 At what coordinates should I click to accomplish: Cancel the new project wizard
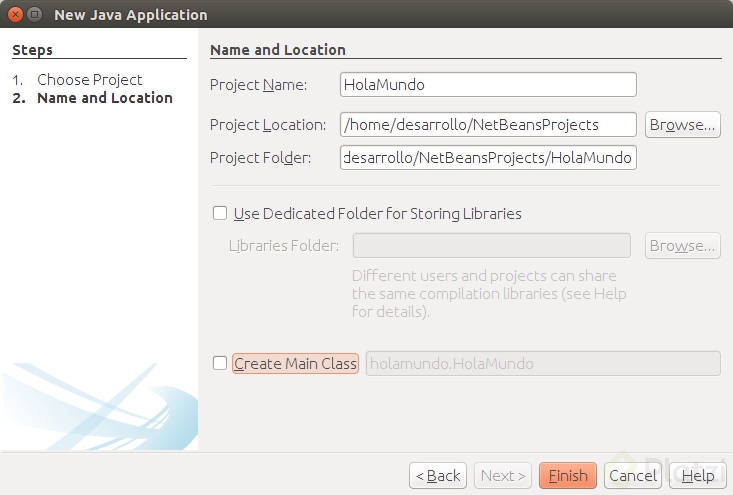click(633, 475)
